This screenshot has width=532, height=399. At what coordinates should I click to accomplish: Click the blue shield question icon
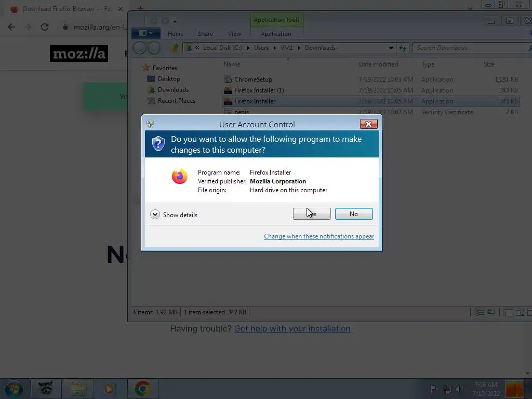[x=158, y=144]
